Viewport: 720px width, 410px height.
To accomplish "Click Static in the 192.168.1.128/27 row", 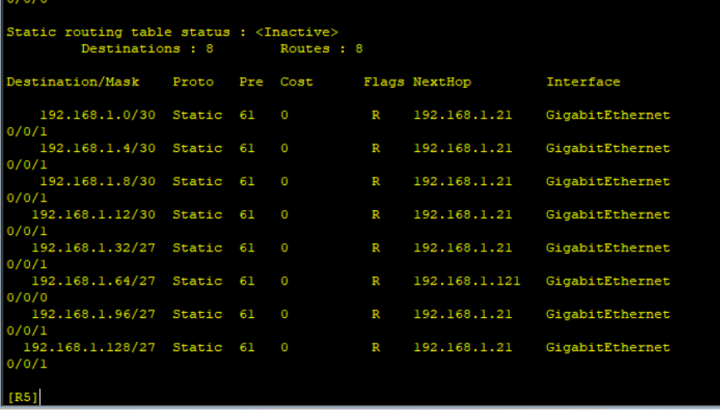I will point(197,347).
